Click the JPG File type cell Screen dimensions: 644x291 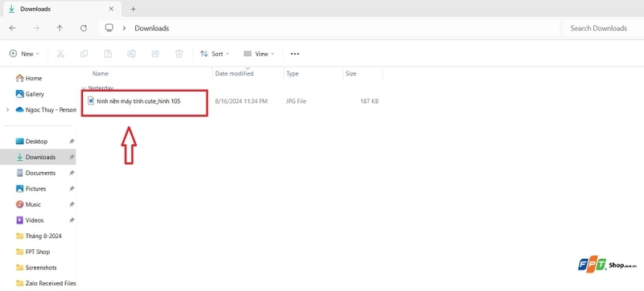(295, 101)
